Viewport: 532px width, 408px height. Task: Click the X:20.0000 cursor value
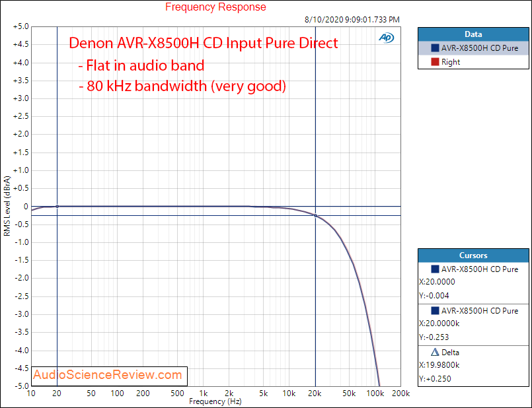[x=437, y=282]
